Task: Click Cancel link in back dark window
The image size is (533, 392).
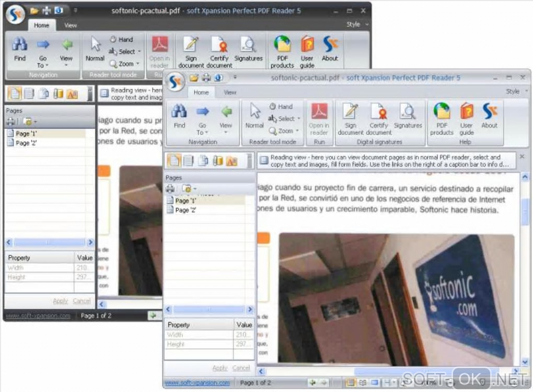Action: pyautogui.click(x=82, y=301)
